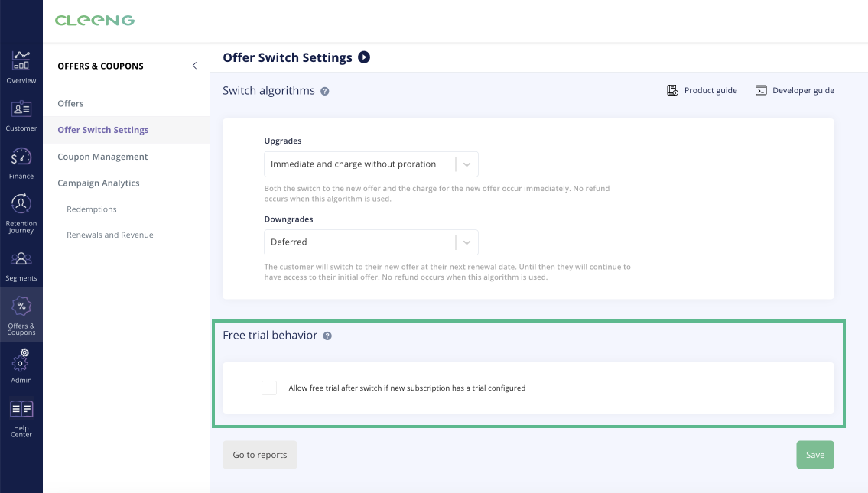Open Renewals and Revenue submenu item
The image size is (868, 493).
coord(109,235)
